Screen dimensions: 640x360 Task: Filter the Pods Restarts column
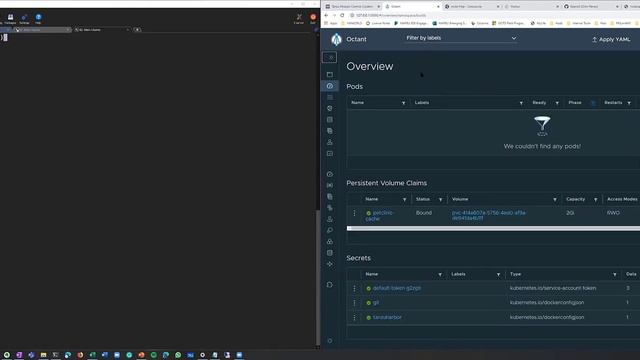[x=629, y=103]
